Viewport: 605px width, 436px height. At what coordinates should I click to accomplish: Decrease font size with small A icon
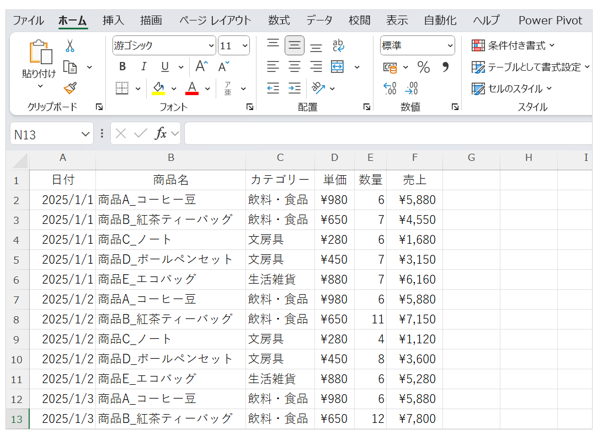pos(223,67)
